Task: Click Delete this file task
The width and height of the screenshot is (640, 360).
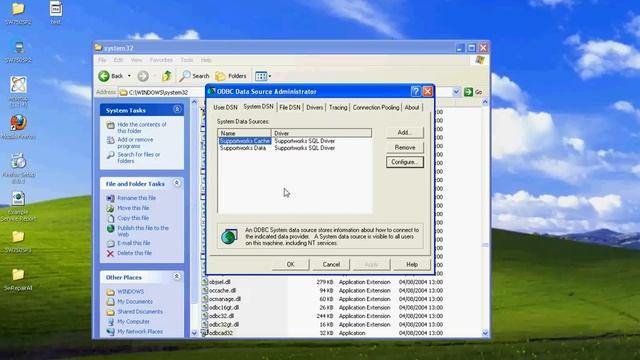Action: pos(134,253)
